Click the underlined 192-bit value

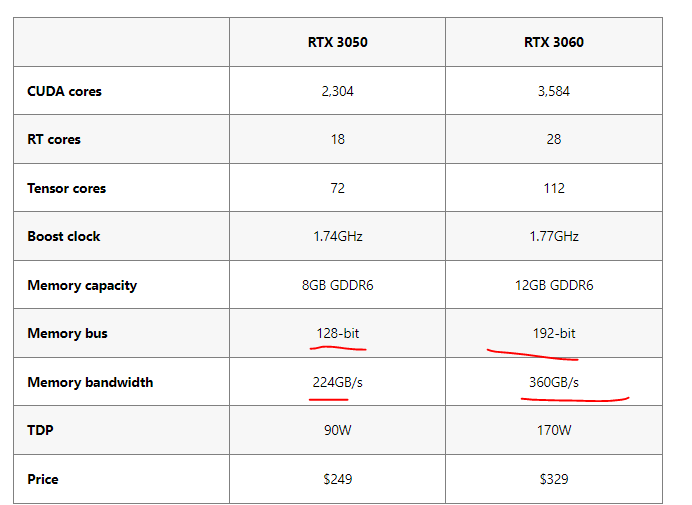[x=554, y=333]
